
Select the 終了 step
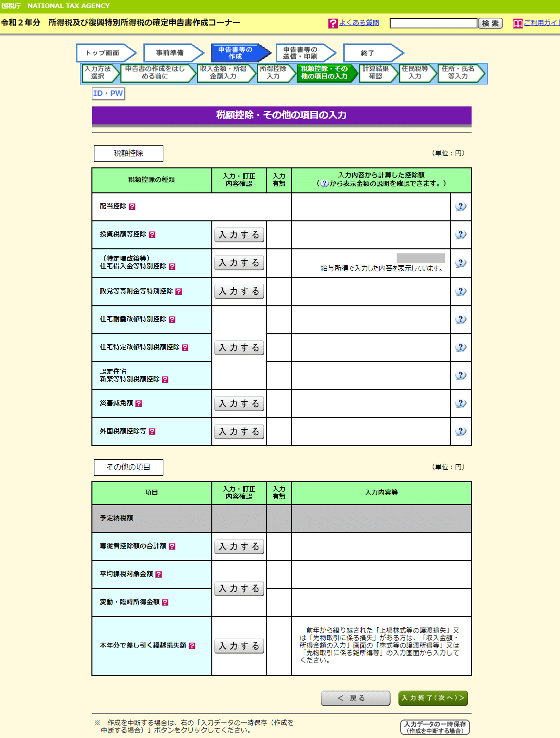pos(373,53)
